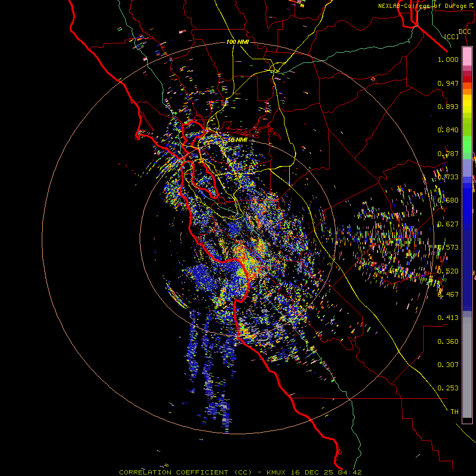
Task: Click the 0.627 scale value
Action: (x=448, y=224)
